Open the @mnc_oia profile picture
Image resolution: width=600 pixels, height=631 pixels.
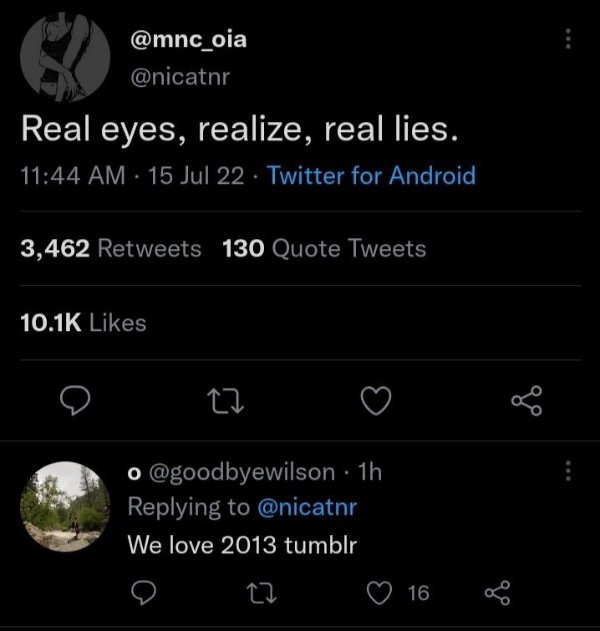65,57
